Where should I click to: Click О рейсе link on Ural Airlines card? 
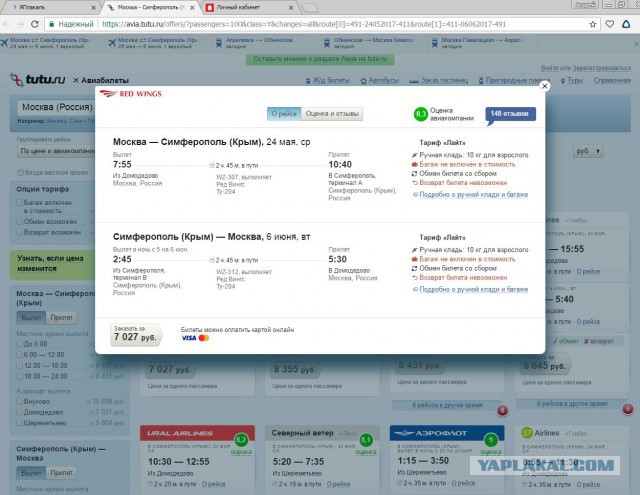(213, 484)
